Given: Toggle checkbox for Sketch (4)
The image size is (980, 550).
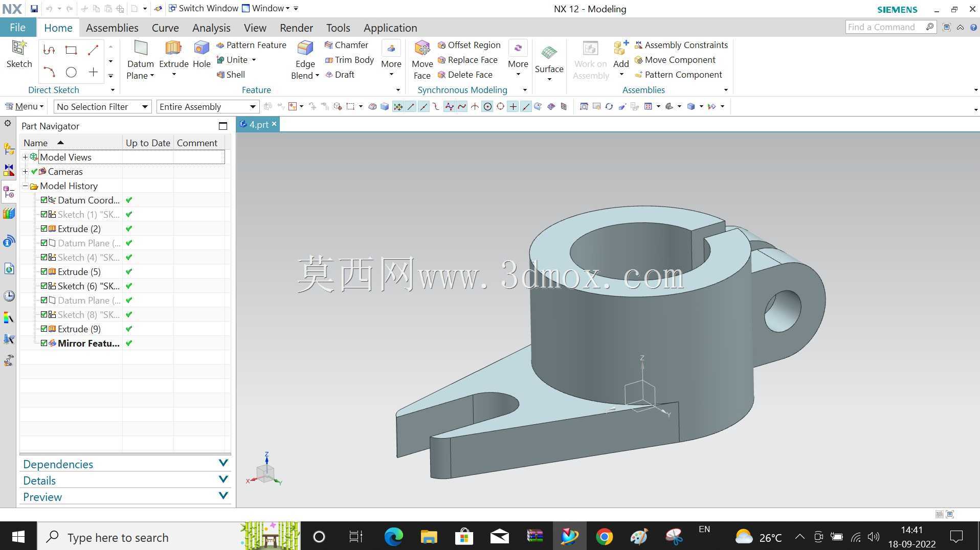Looking at the screenshot, I should pyautogui.click(x=44, y=257).
